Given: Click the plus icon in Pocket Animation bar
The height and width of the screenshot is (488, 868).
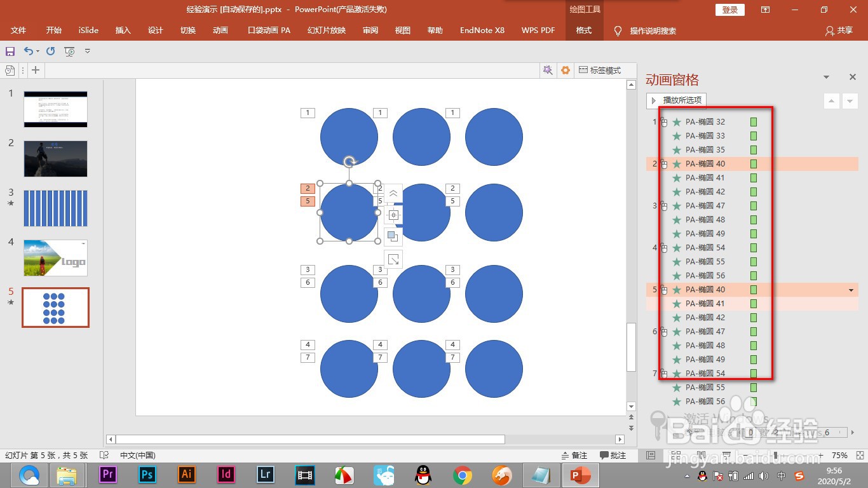Looking at the screenshot, I should tap(36, 71).
